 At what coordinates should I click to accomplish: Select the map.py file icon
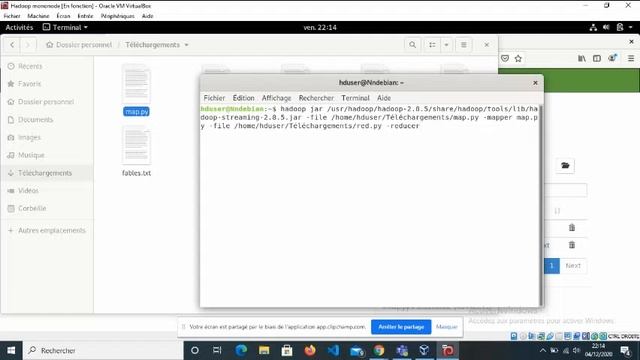(x=136, y=84)
